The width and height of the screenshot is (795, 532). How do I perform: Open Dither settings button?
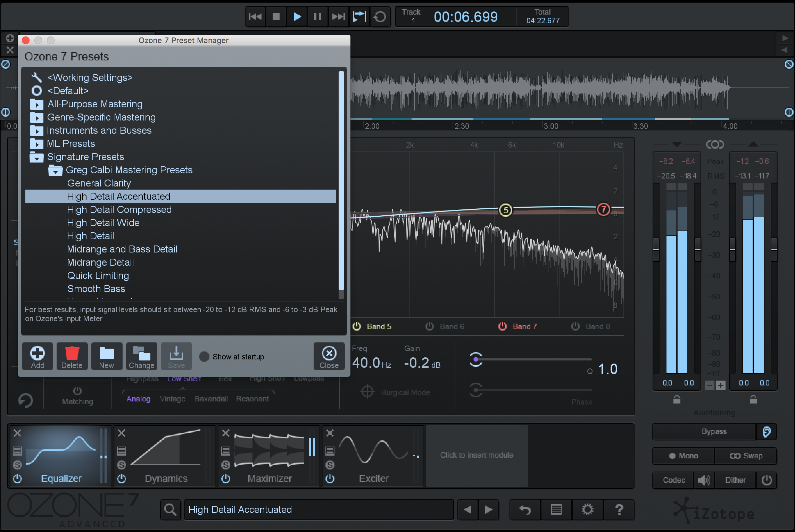coord(736,480)
